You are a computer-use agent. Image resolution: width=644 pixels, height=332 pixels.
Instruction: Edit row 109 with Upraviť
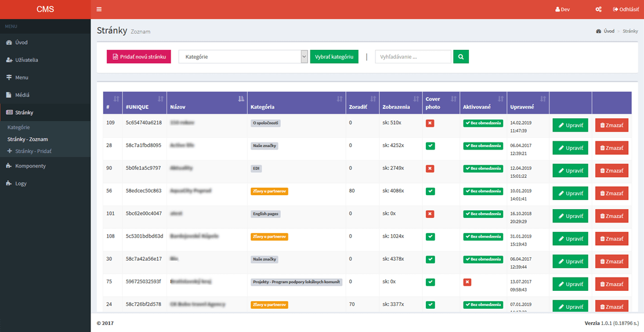570,125
